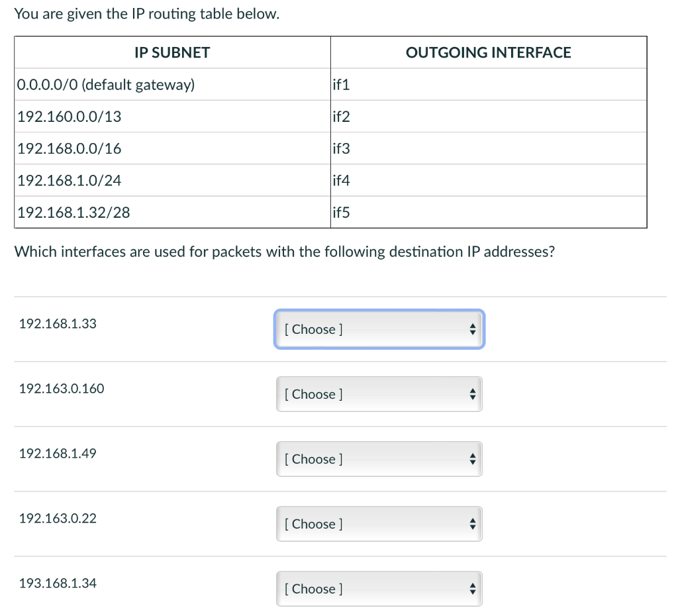Click the if5 interface cell
Screen dimensions: 678x616
[340, 213]
